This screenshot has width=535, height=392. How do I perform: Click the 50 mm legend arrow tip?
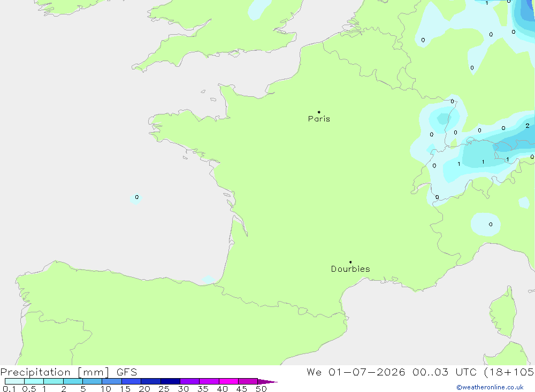pyautogui.click(x=267, y=381)
